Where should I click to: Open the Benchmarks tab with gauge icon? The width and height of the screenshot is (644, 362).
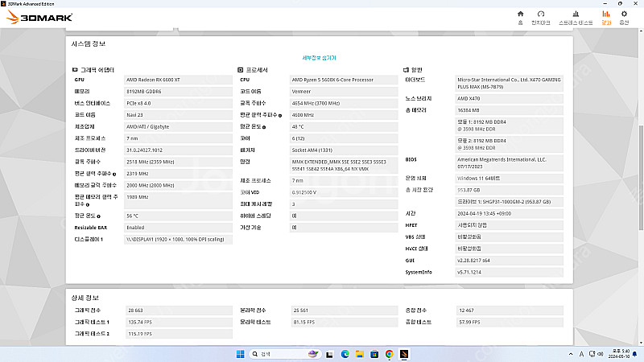(540, 18)
